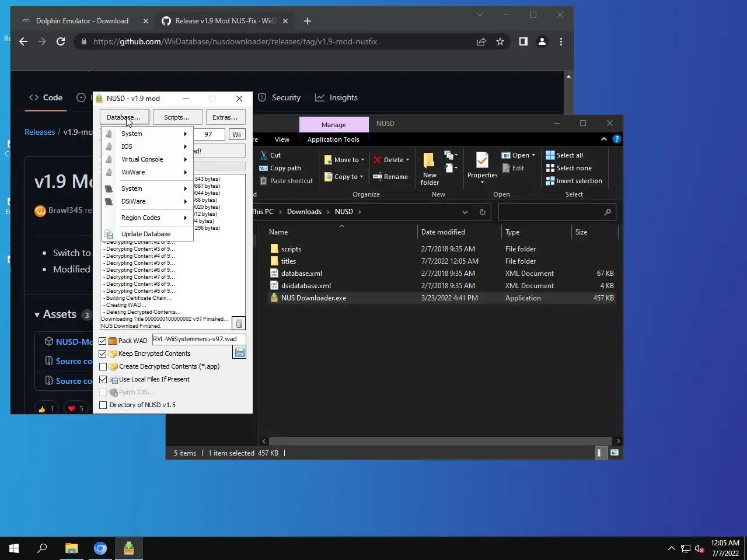Open File Explorer from the taskbar
The image size is (747, 560).
[x=71, y=548]
